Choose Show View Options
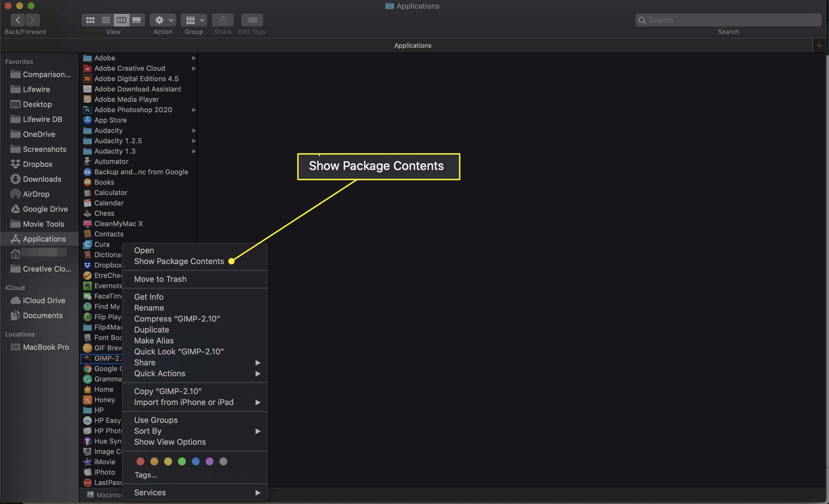 click(x=195, y=442)
